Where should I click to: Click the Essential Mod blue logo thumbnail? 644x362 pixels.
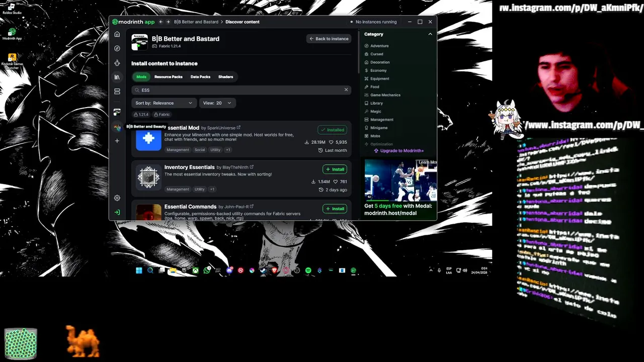click(148, 138)
